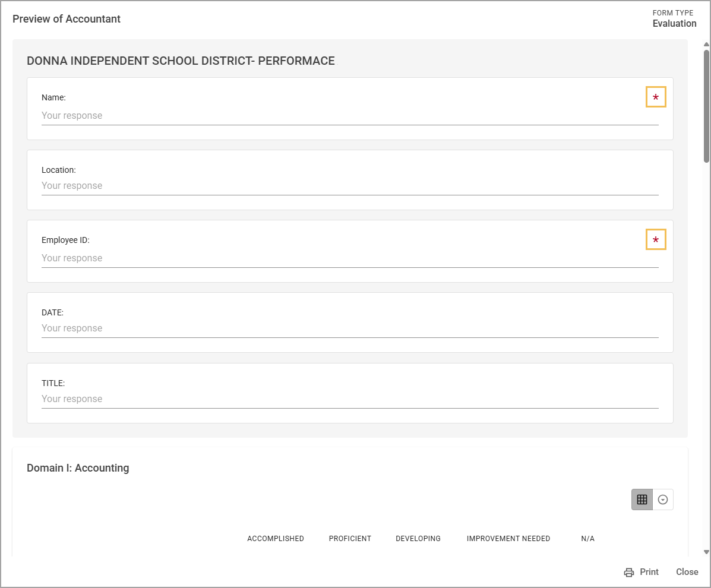Click the required asterisk on Employee ID
Screen dimensions: 711x588
coord(656,239)
